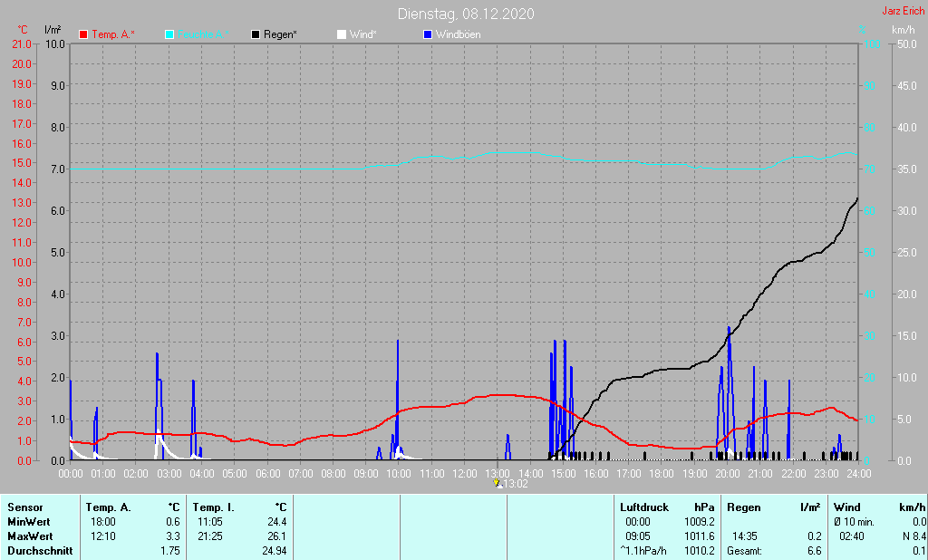Click the black Regen legend swatch

pos(256,35)
